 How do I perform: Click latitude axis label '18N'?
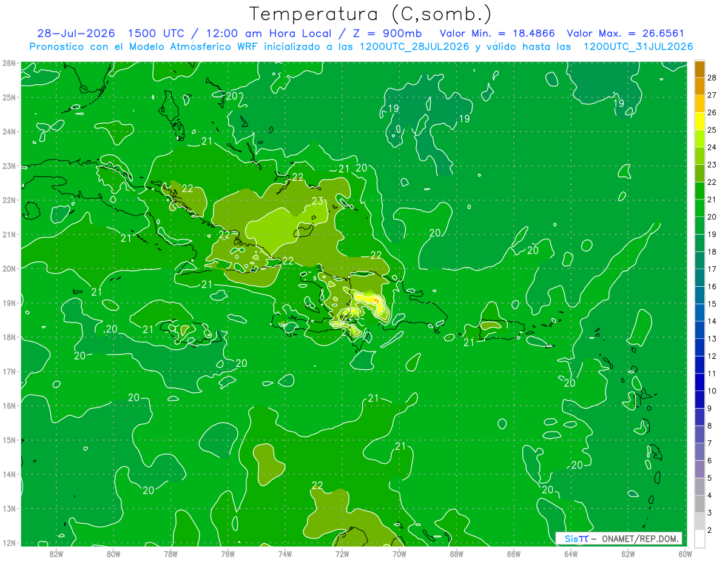point(8,337)
